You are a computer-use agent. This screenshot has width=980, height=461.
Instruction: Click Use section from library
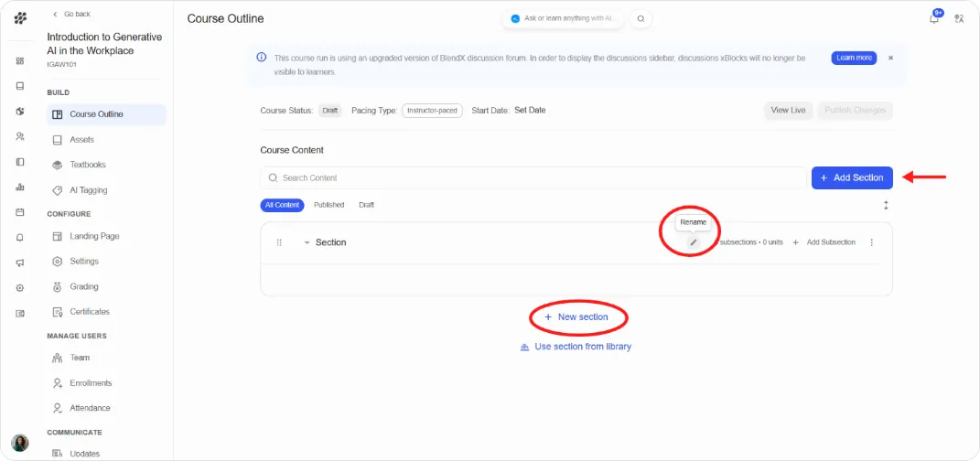576,347
